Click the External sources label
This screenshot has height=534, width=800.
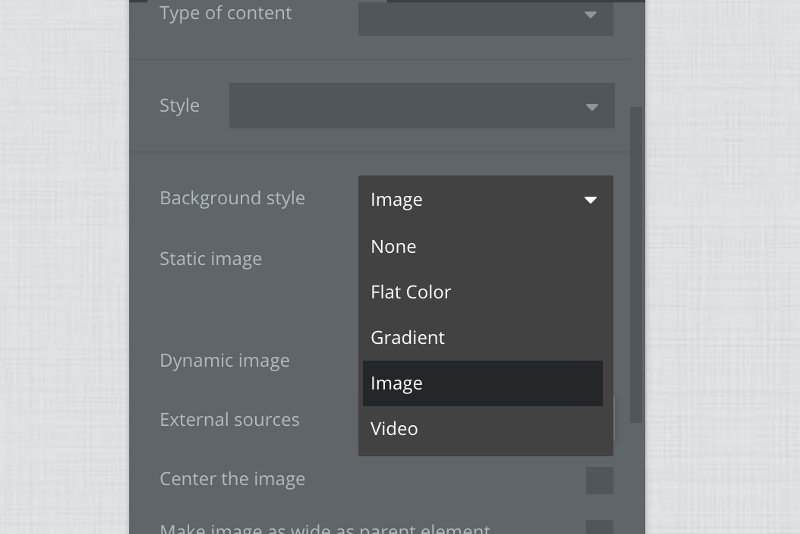229,420
